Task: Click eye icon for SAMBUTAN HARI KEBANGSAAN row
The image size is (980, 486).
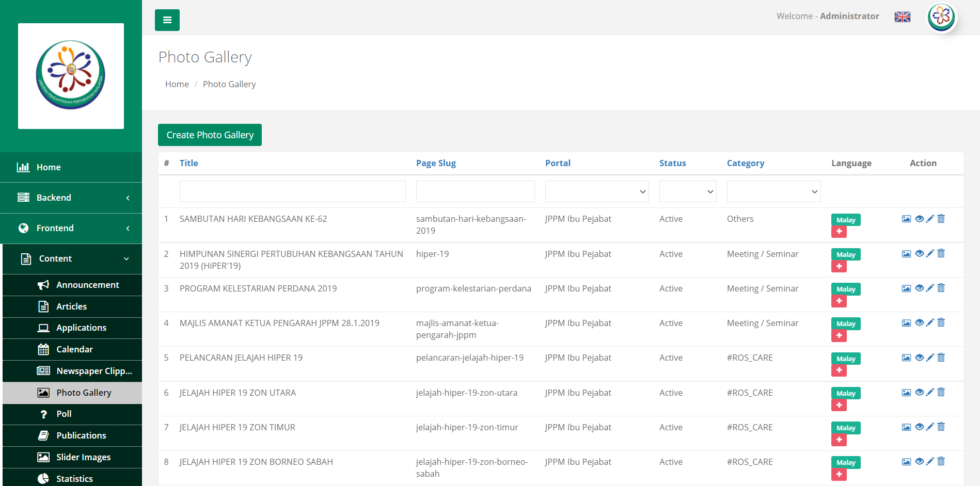Action: tap(919, 219)
